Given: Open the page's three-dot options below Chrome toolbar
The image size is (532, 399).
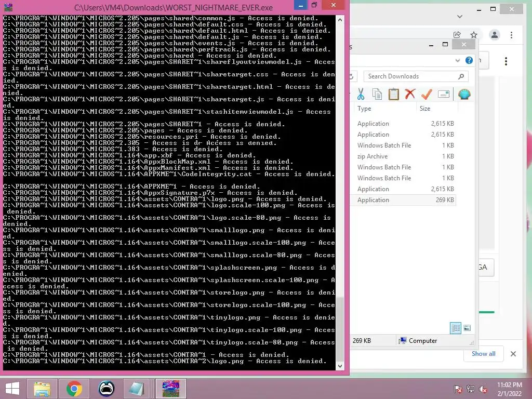Looking at the screenshot, I should click(506, 61).
